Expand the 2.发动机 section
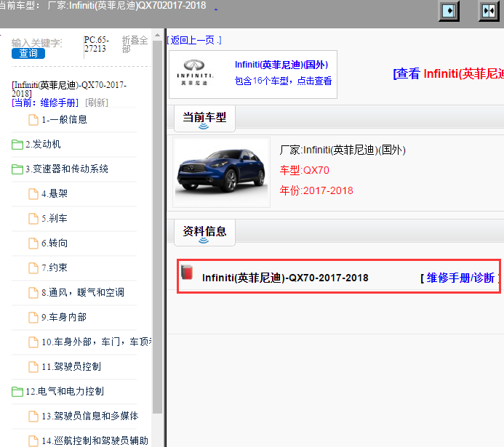 43,144
